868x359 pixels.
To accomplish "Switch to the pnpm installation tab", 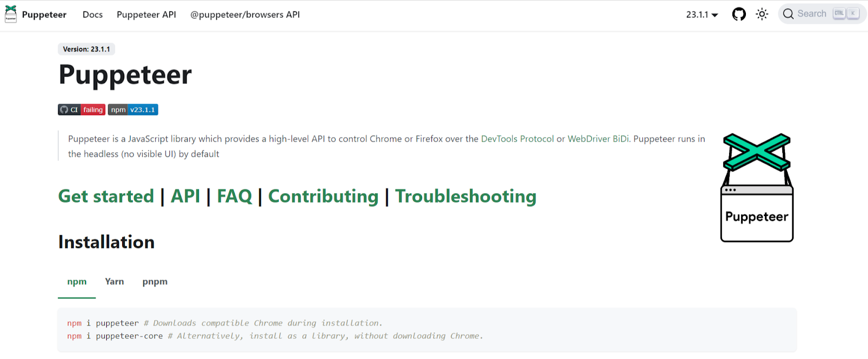I will click(155, 281).
